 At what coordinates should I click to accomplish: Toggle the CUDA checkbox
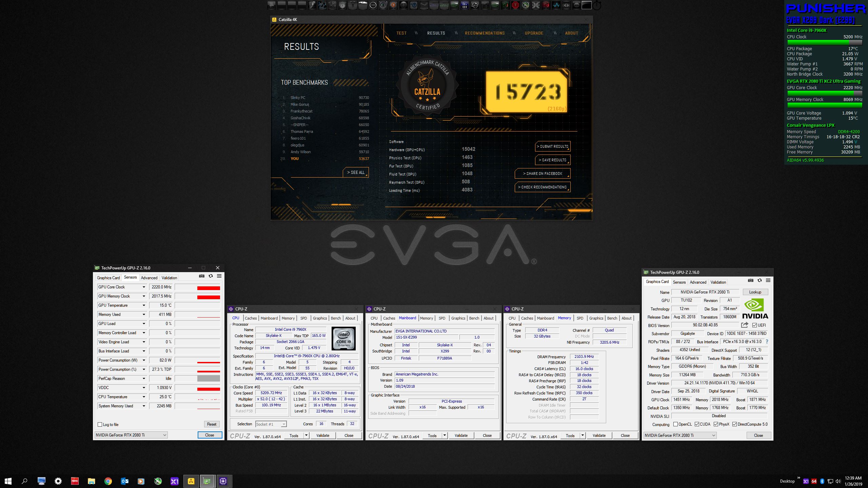pos(697,424)
